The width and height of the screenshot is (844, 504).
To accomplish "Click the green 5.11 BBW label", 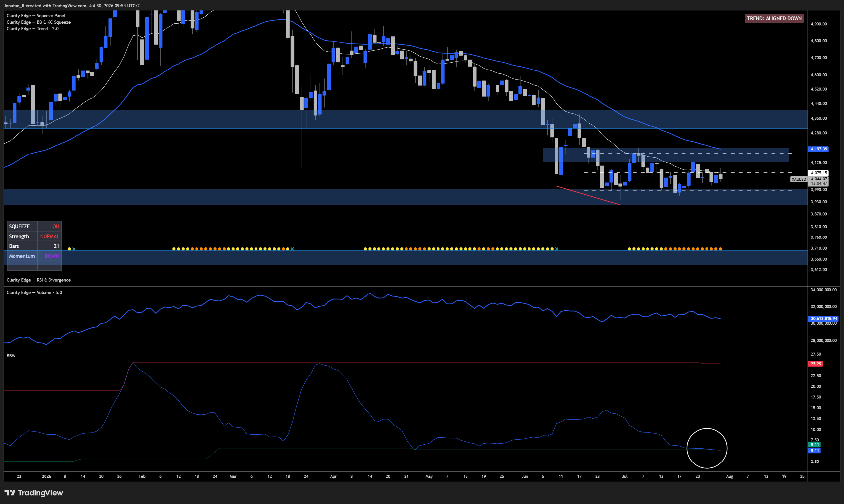I will click(x=814, y=445).
